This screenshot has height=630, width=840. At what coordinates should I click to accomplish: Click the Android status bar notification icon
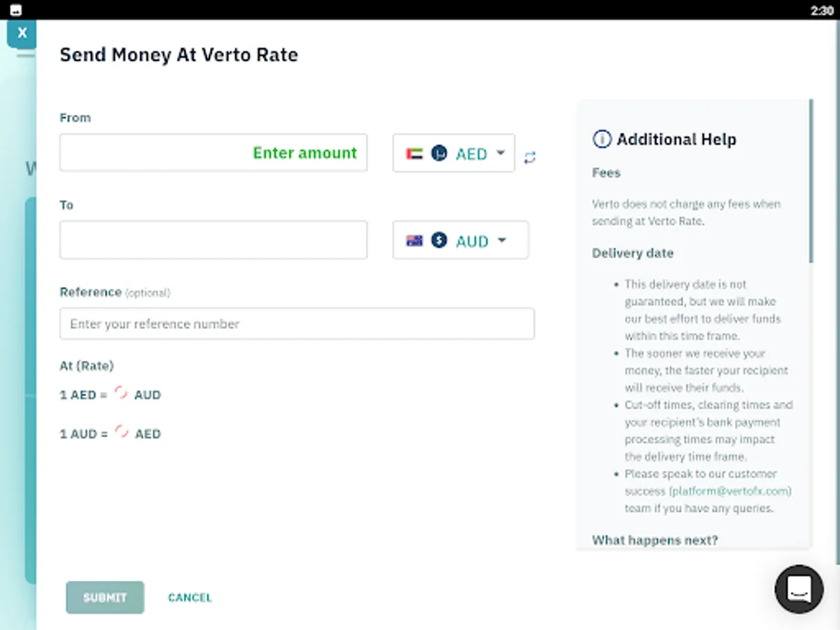point(16,10)
